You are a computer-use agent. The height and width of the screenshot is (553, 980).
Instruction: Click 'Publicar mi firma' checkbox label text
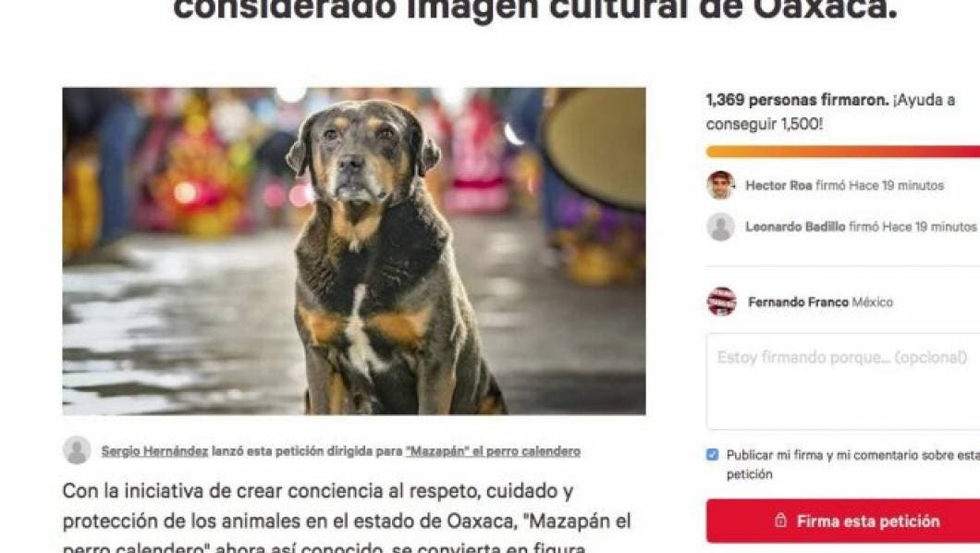(853, 464)
